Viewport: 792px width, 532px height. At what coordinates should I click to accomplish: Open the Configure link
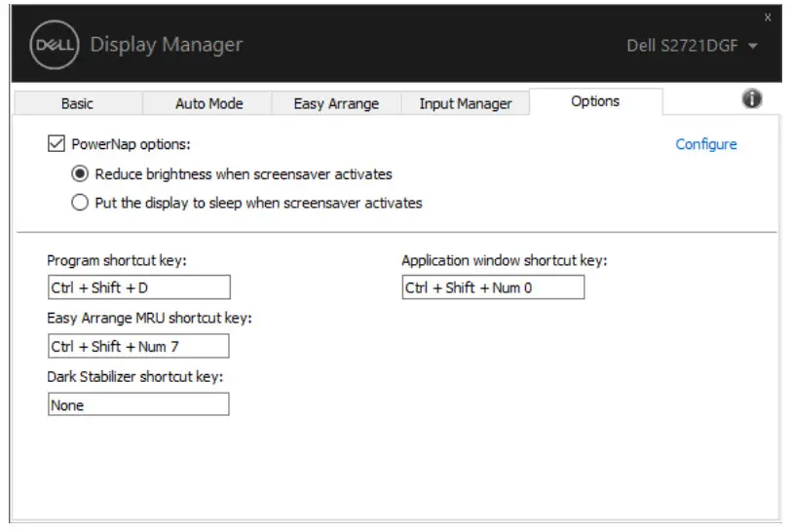point(705,144)
